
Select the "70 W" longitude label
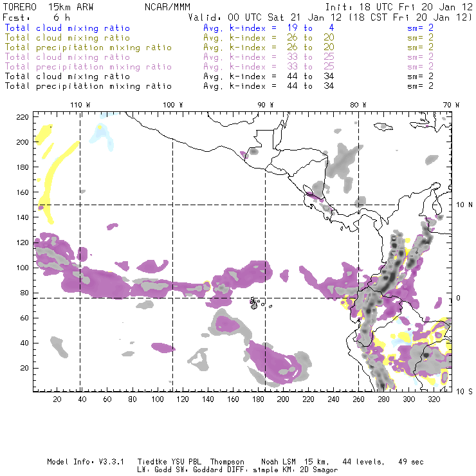coord(451,105)
